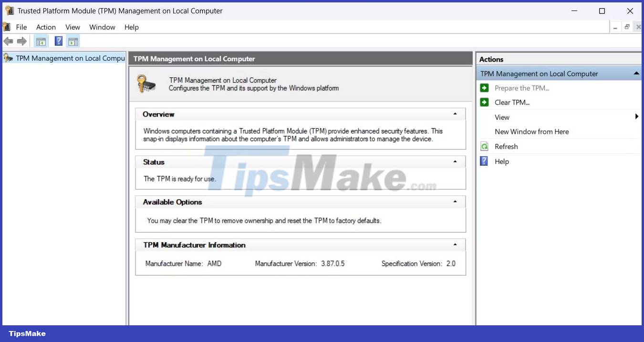Image resolution: width=644 pixels, height=342 pixels.
Task: Collapse the Overview section
Action: click(455, 114)
